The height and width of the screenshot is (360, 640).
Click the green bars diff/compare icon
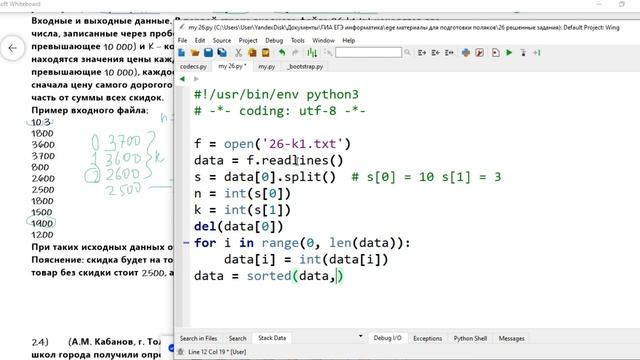pyautogui.click(x=312, y=52)
